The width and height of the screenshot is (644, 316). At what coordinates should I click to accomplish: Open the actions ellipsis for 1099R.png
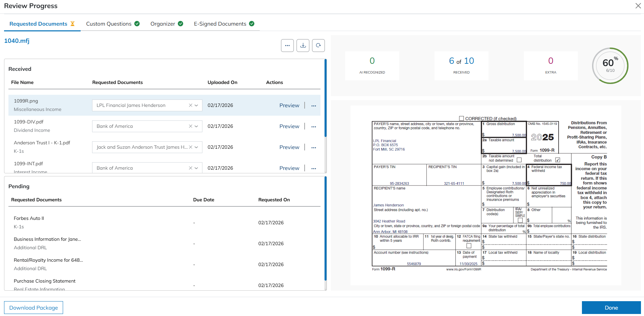click(314, 106)
